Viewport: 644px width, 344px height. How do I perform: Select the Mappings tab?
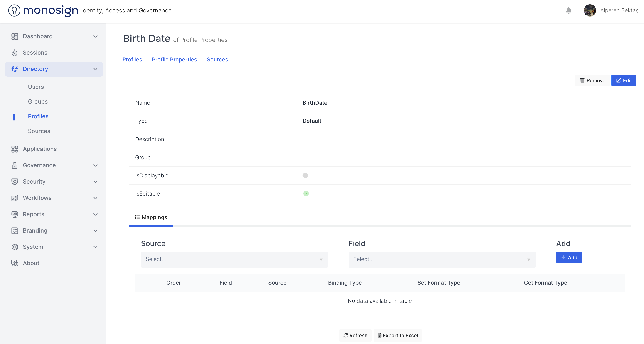click(151, 217)
